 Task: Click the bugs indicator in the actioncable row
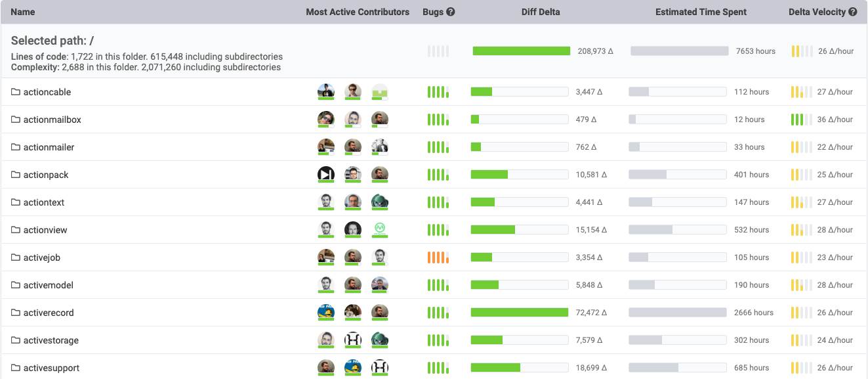(438, 92)
